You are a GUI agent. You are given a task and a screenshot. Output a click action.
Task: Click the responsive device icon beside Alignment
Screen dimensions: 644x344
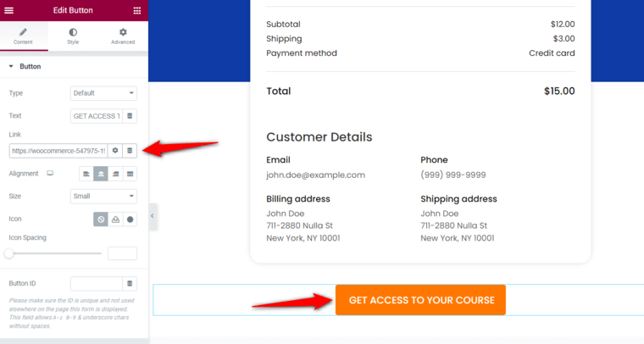[50, 173]
